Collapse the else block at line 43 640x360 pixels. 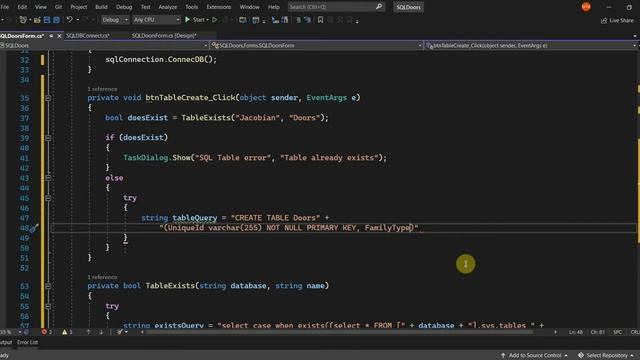[48, 178]
